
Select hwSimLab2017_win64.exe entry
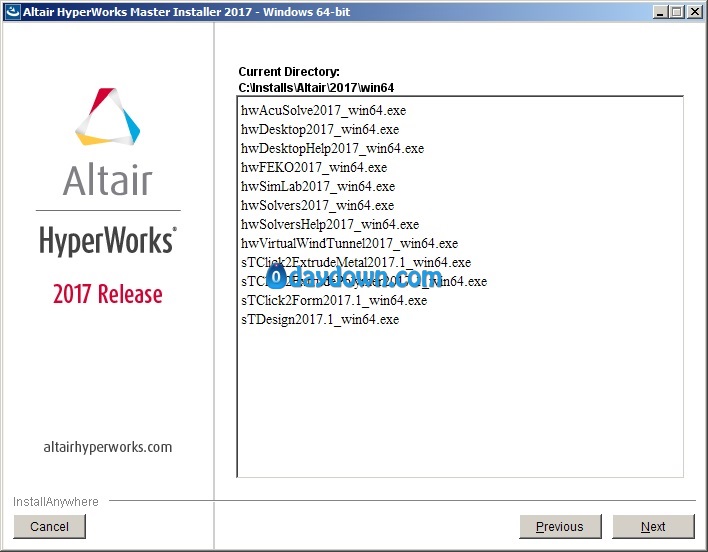(318, 186)
